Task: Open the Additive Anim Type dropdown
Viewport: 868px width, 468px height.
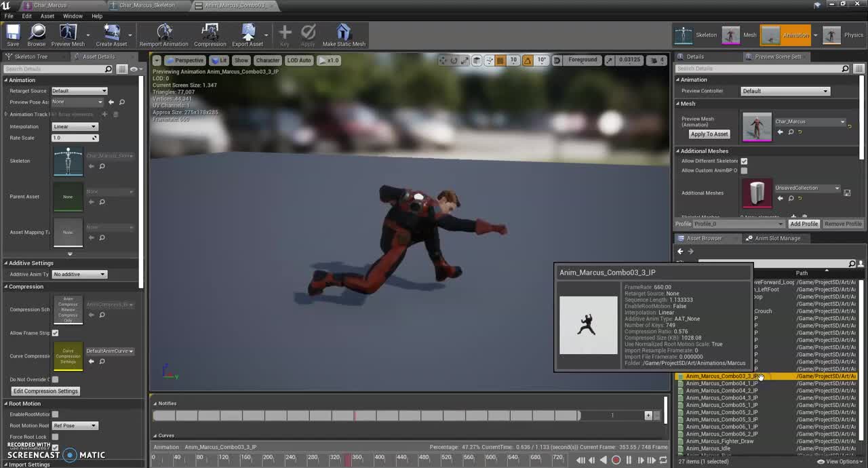Action: 79,274
